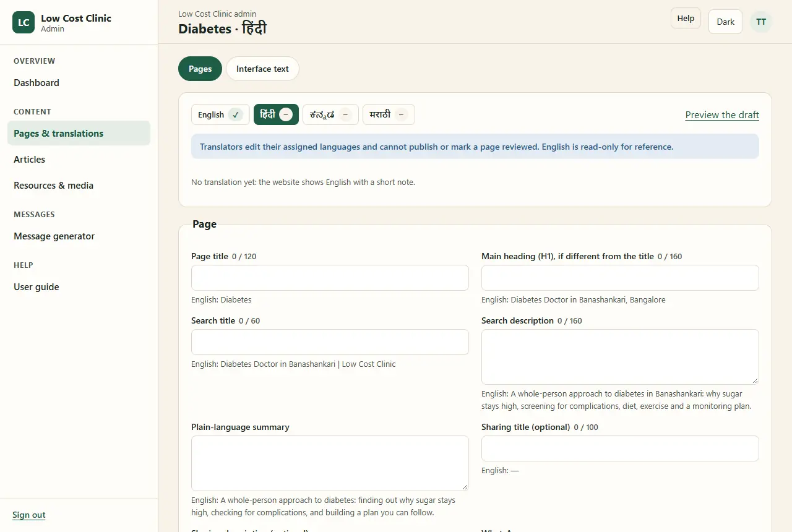
Task: Go to Dashboard in the sidebar
Action: tap(79, 83)
